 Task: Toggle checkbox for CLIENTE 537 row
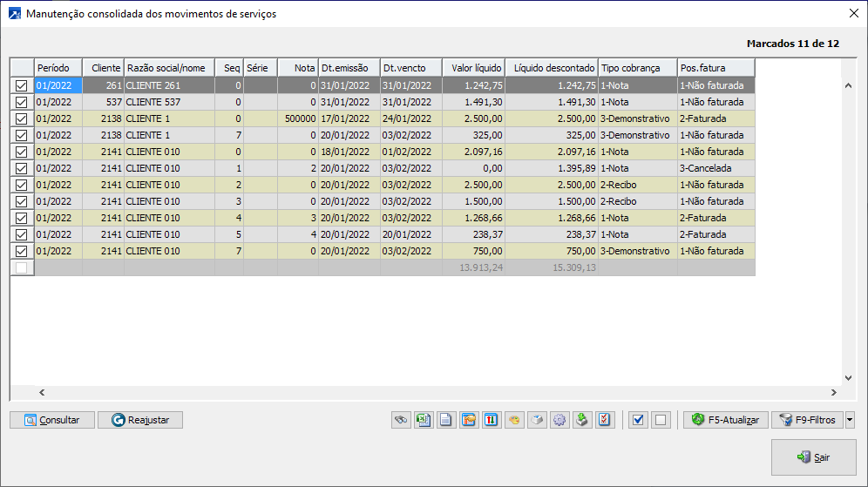(22, 102)
